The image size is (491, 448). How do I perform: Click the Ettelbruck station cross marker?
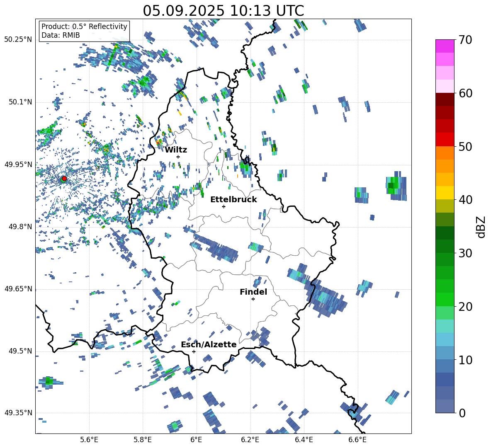point(224,206)
